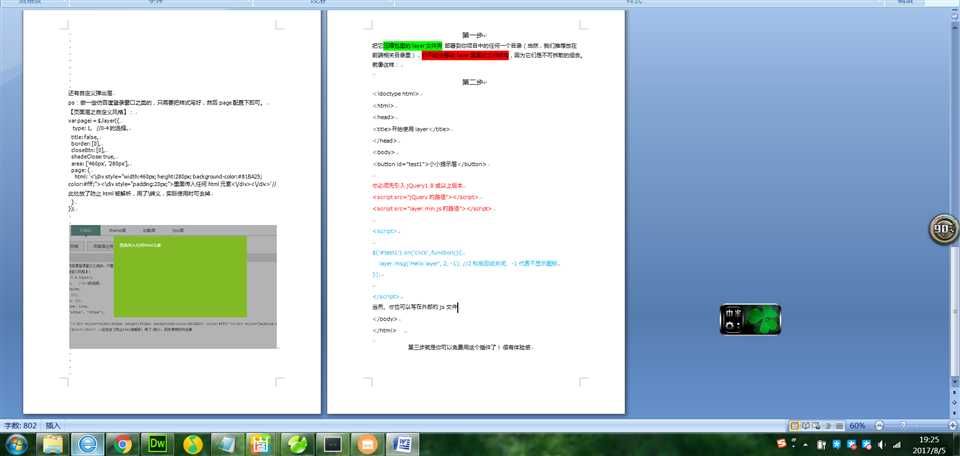The height and width of the screenshot is (456, 960).
Task: Click the 60% zoom level
Action: tap(857, 426)
